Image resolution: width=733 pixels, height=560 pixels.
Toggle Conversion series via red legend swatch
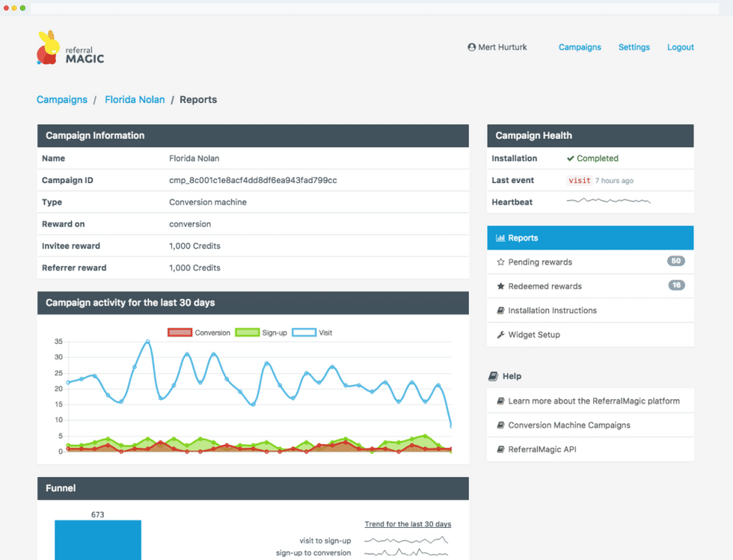point(180,333)
